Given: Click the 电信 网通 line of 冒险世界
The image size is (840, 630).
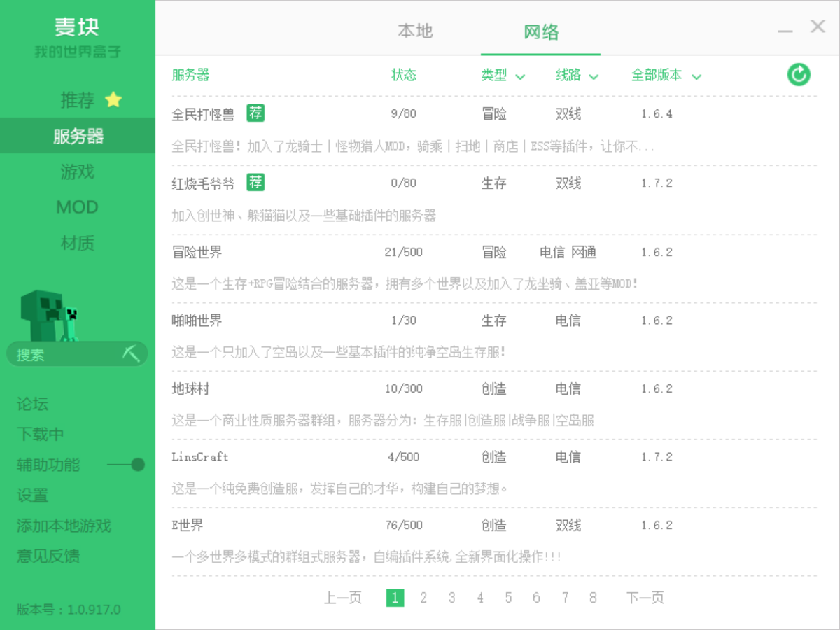Looking at the screenshot, I should point(568,252).
